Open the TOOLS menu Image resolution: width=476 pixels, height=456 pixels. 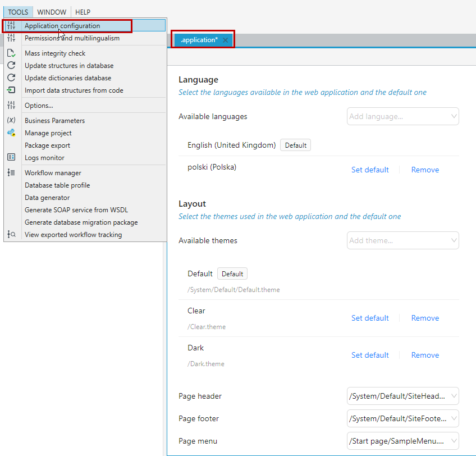click(x=18, y=12)
